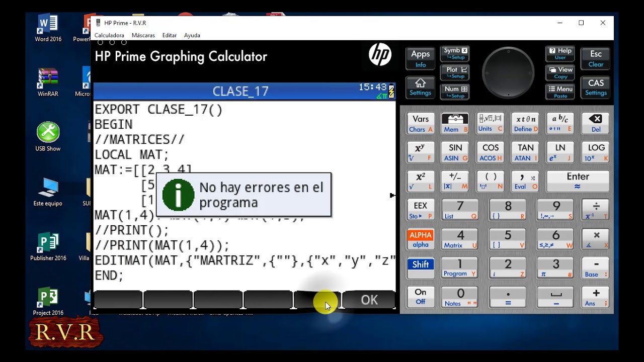Viewport: 644px width, 362px height.
Task: Open the Vars Chars key
Action: [x=420, y=124]
